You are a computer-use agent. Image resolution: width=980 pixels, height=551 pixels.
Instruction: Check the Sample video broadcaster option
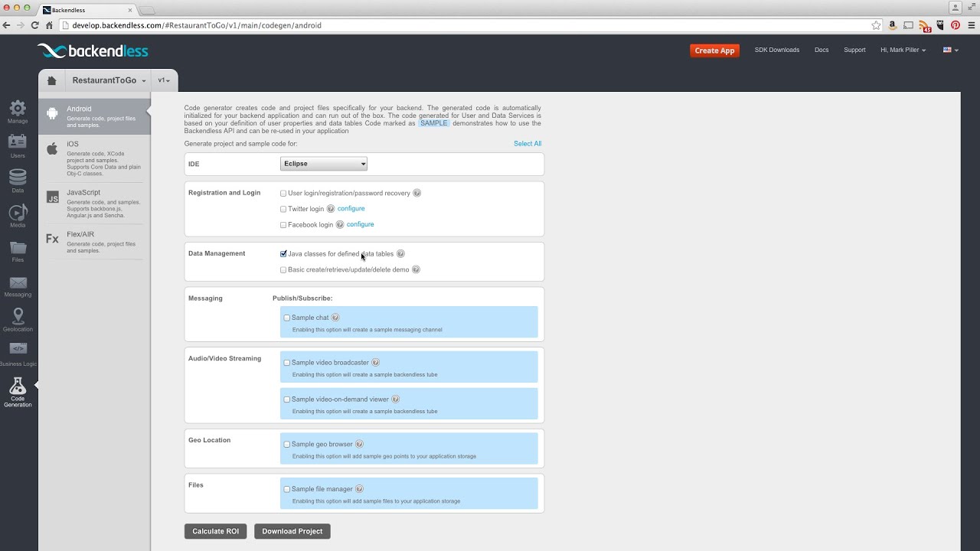coord(287,363)
